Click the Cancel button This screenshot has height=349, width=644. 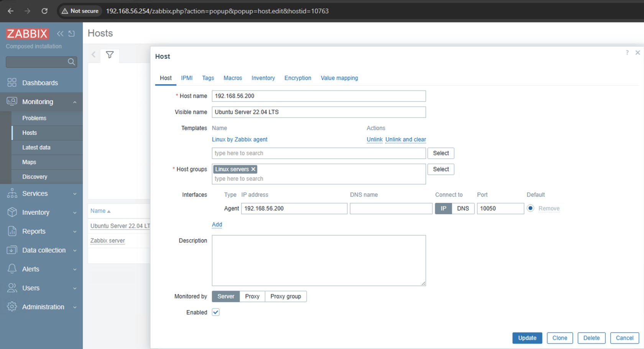pyautogui.click(x=624, y=338)
